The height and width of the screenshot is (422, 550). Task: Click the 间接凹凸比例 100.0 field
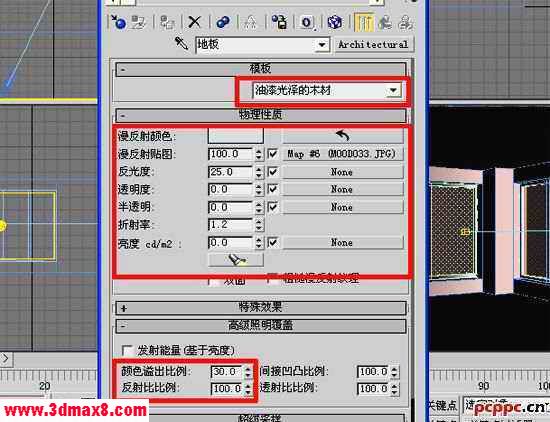373,371
